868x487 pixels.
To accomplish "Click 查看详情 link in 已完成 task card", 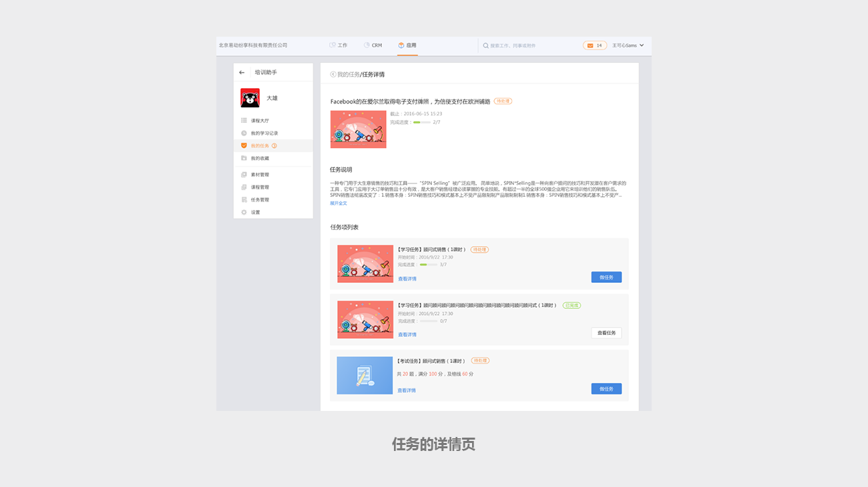I will pos(407,335).
